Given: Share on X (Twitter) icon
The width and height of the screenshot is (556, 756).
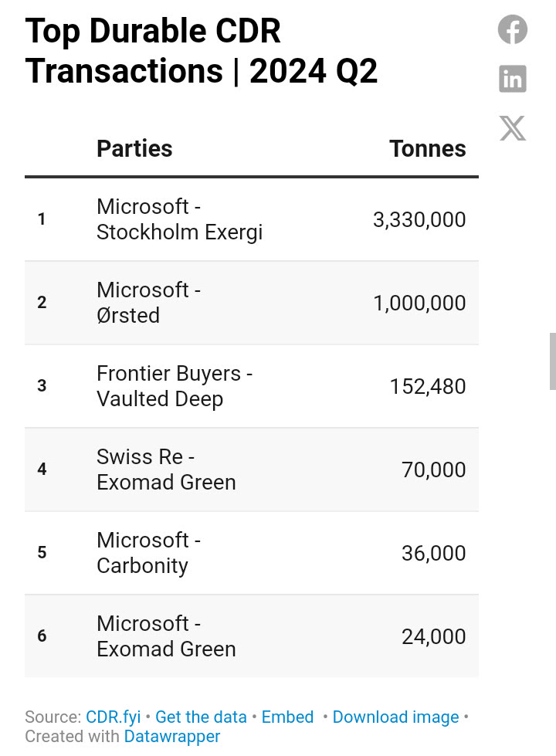Looking at the screenshot, I should coord(513,128).
